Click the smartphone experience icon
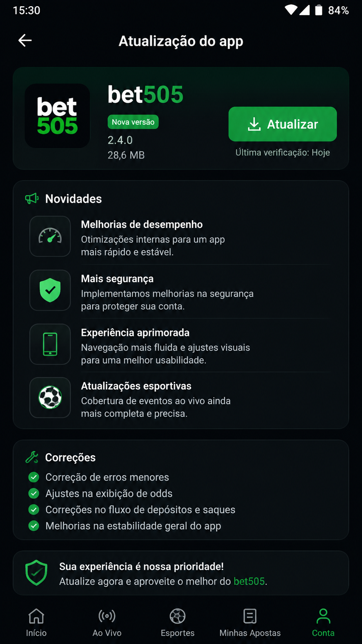 [x=50, y=344]
